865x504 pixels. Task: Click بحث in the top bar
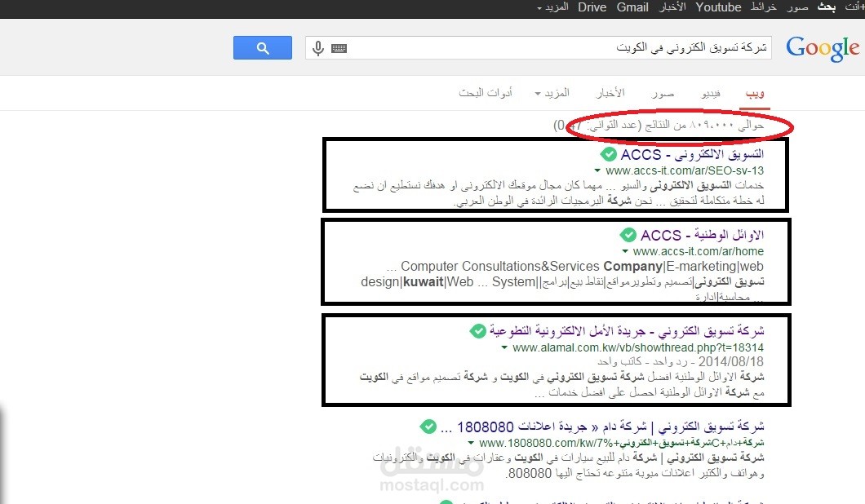[x=827, y=7]
